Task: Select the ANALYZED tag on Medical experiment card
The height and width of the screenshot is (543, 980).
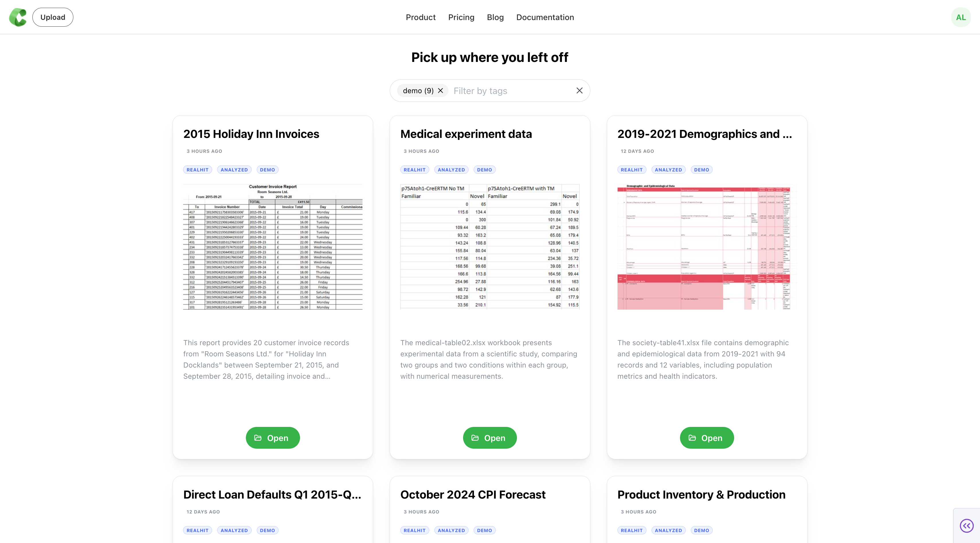Action: 451,170
